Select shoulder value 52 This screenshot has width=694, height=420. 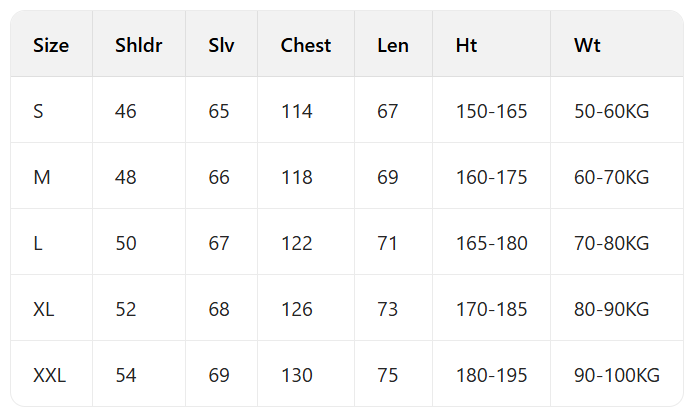(x=126, y=309)
